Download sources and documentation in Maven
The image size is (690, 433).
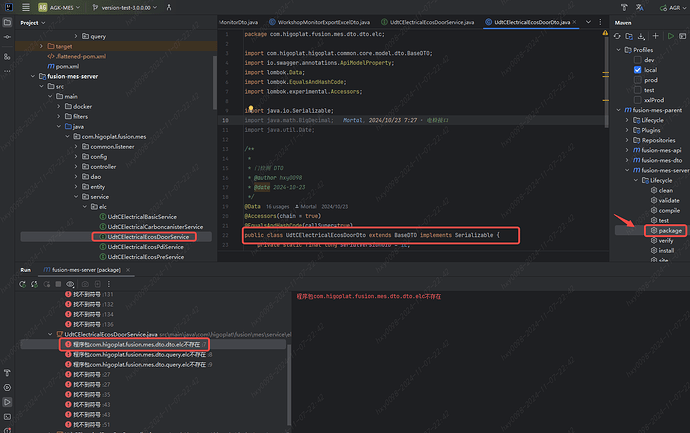click(641, 36)
